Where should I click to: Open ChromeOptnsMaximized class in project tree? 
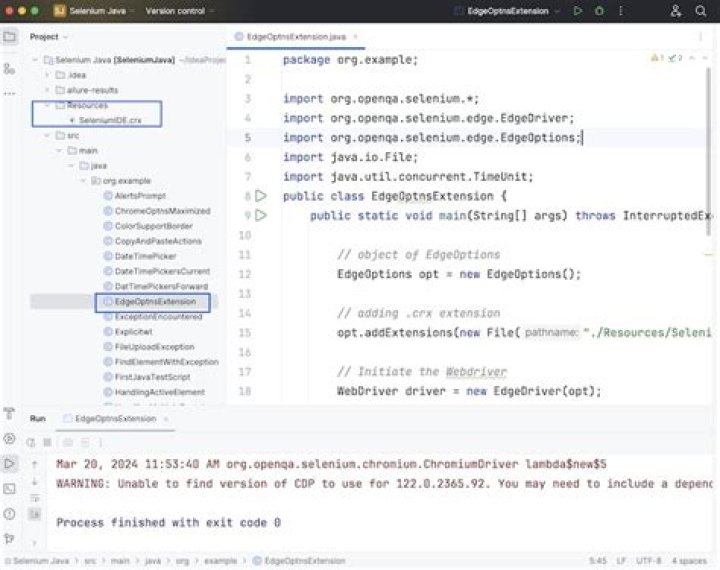click(x=163, y=211)
